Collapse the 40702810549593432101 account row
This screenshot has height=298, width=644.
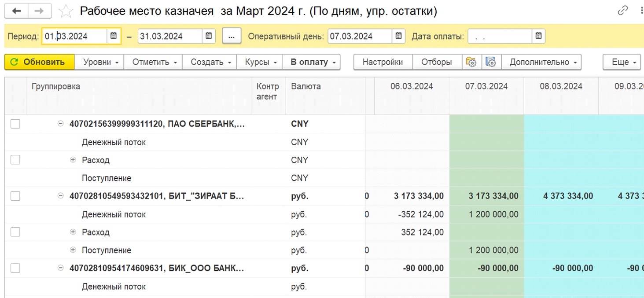(x=61, y=196)
